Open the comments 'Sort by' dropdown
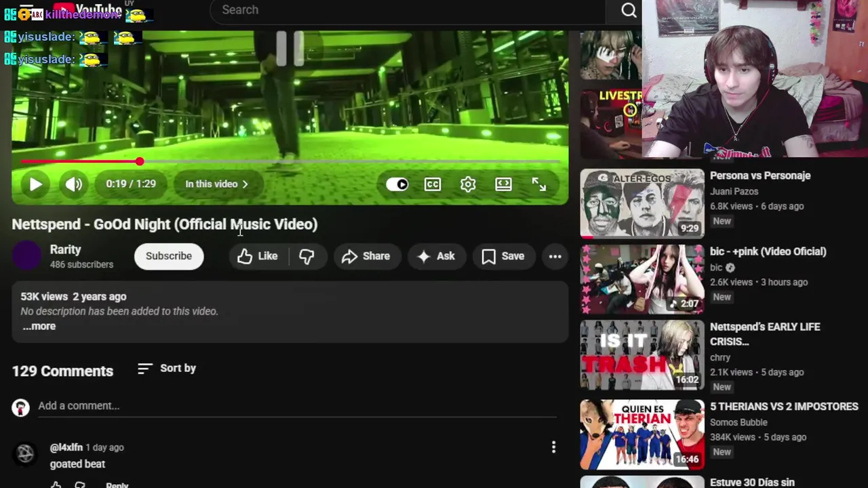This screenshot has height=488, width=868. coord(167,368)
